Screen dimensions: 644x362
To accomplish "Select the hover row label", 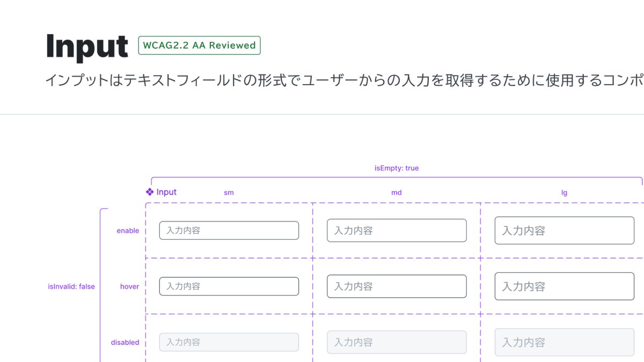I will [129, 286].
